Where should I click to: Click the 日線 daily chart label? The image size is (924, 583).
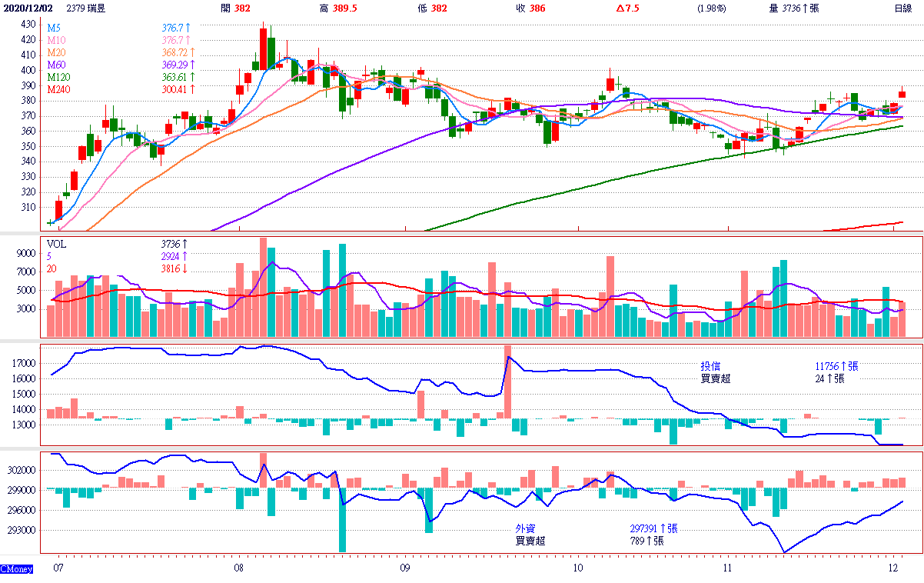(902, 8)
